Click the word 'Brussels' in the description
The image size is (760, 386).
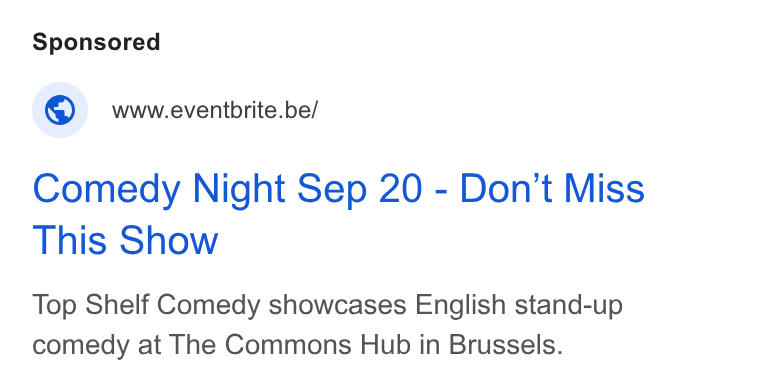[505, 345]
